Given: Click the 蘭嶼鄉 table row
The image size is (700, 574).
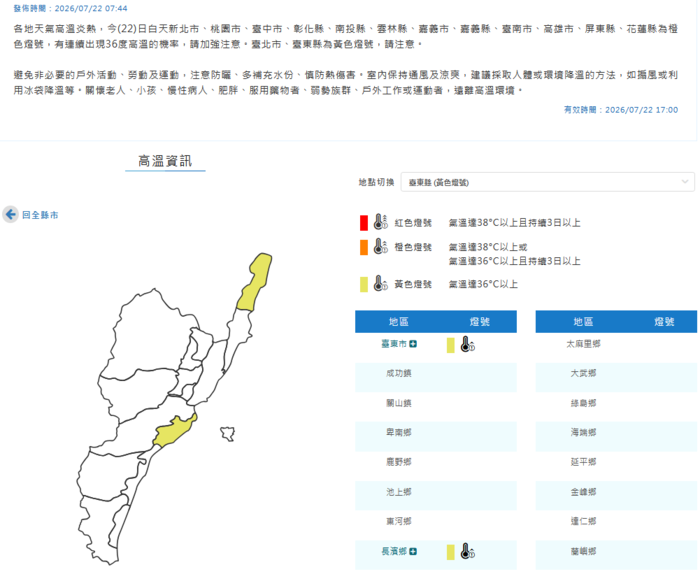Looking at the screenshot, I should click(616, 555).
